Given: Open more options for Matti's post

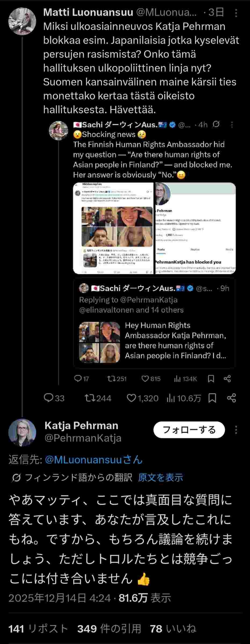Looking at the screenshot, I should (236, 13).
